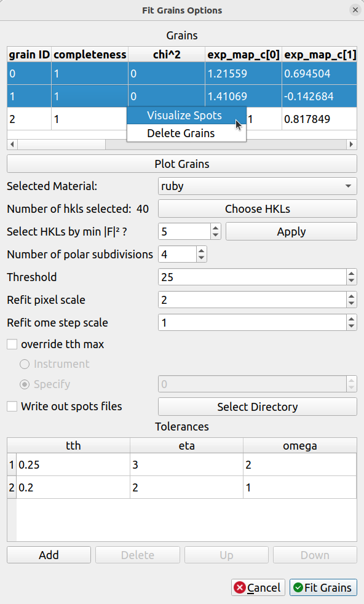Enable override tth max checkbox

point(12,344)
